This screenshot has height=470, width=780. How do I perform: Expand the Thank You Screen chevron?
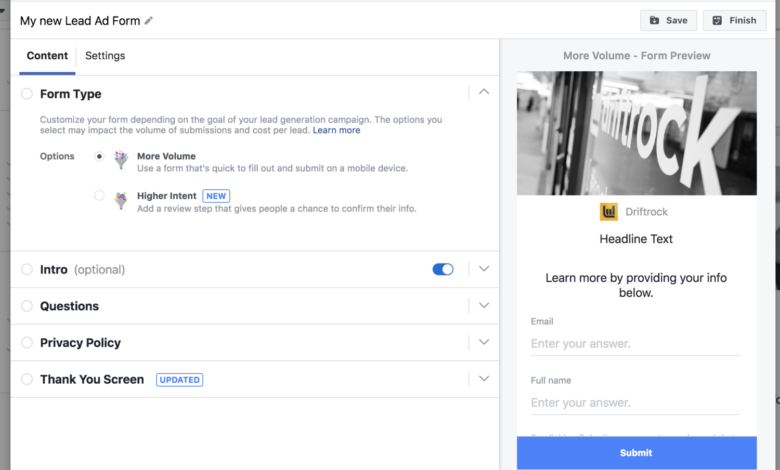tap(484, 378)
